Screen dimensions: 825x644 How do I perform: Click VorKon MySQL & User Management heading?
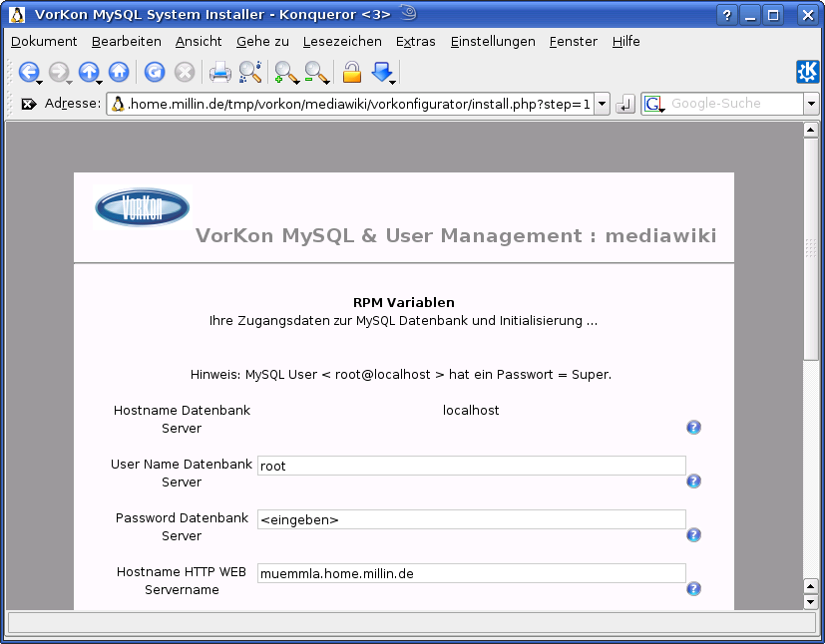point(456,235)
